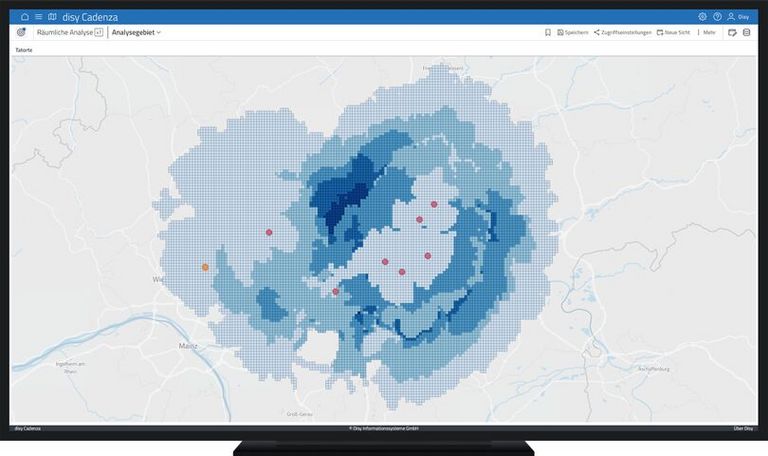Open the Mehr overflow menu

tap(709, 33)
